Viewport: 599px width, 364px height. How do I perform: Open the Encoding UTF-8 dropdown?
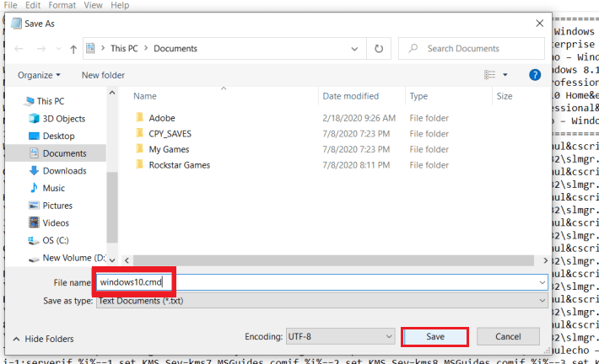[387, 336]
